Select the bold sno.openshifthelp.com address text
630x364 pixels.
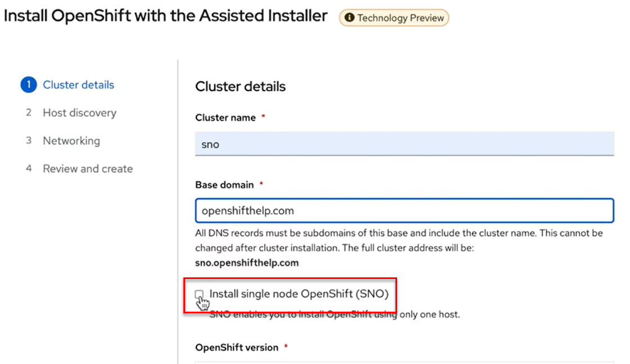coord(247,263)
